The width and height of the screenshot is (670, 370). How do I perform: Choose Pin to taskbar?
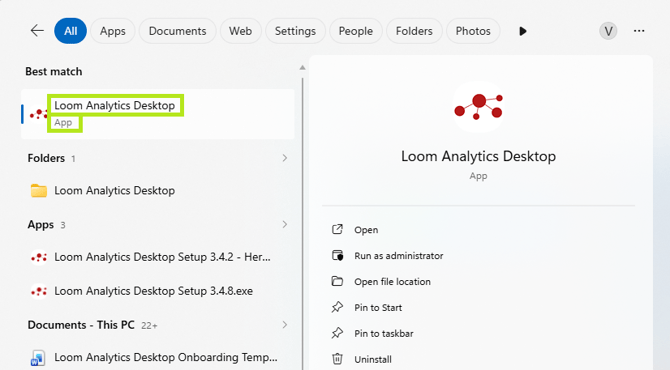[384, 334]
